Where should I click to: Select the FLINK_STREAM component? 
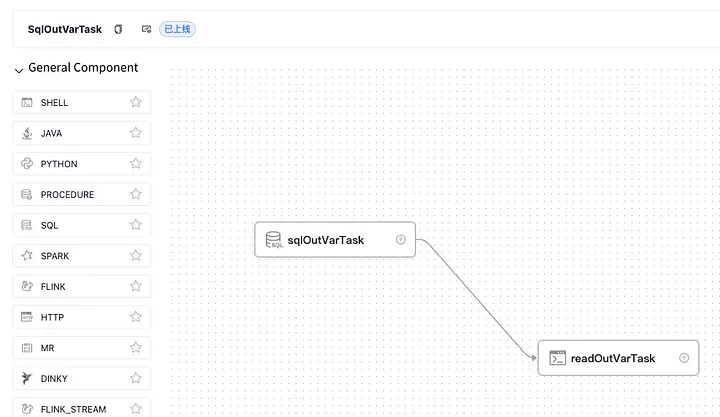pyautogui.click(x=82, y=408)
